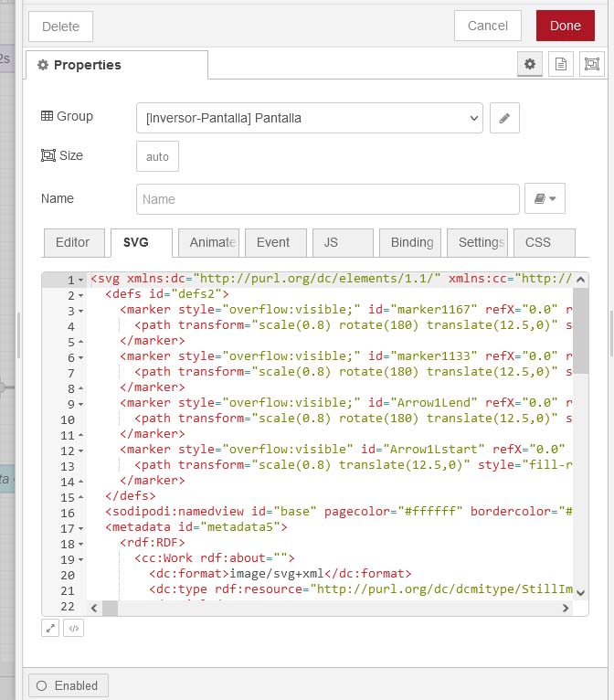Toggle the Enabled node state

click(x=69, y=685)
